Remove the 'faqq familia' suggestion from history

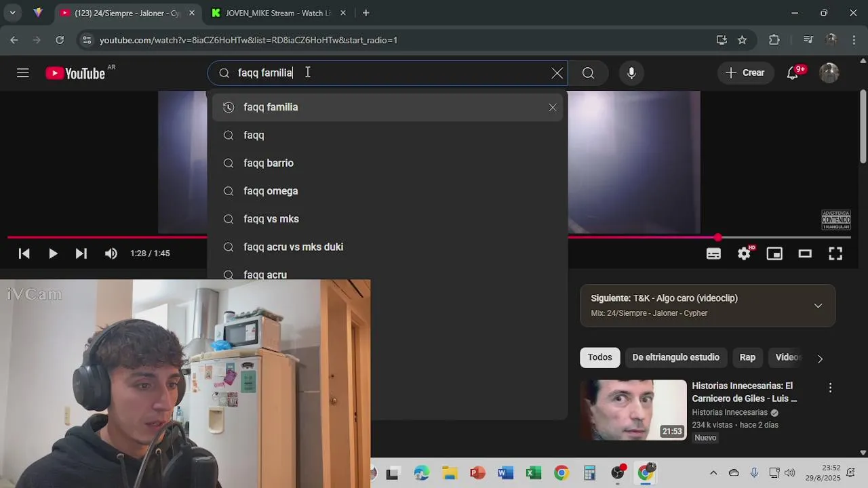tap(553, 107)
